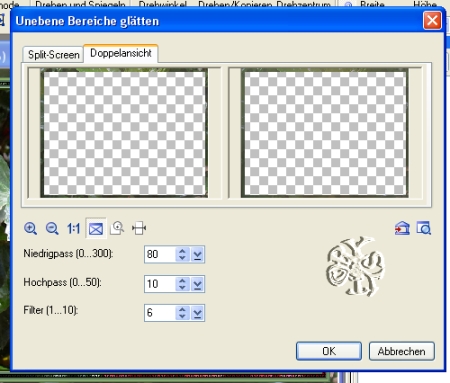Click the flower sample thumbnail image
This screenshot has height=383, width=450.
click(x=355, y=266)
